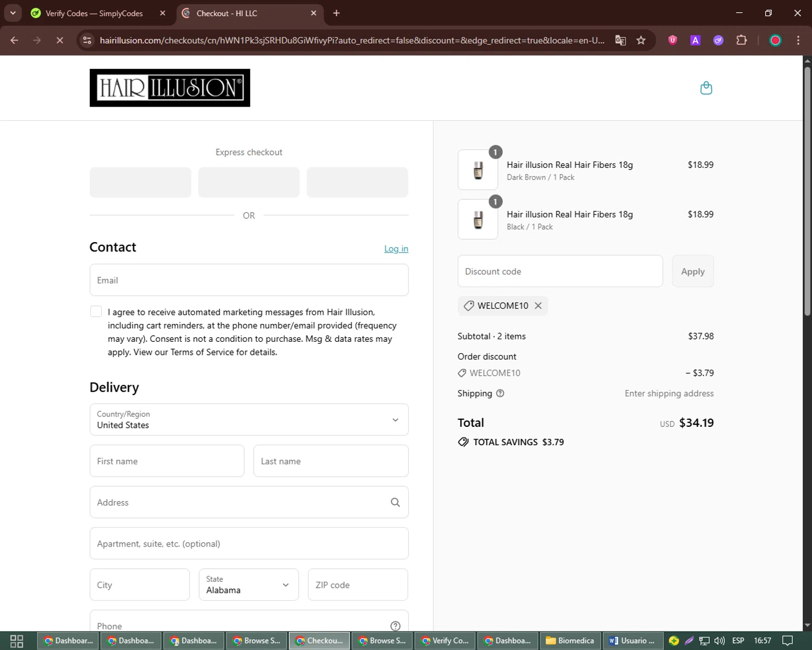Image resolution: width=812 pixels, height=650 pixels.
Task: Click the First name field
Action: (x=167, y=461)
